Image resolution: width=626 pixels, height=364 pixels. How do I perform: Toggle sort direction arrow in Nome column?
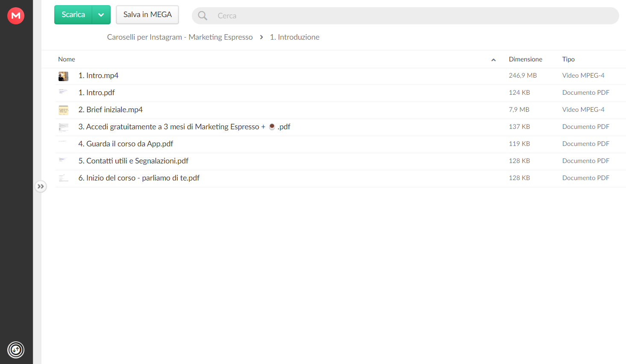[x=494, y=60]
